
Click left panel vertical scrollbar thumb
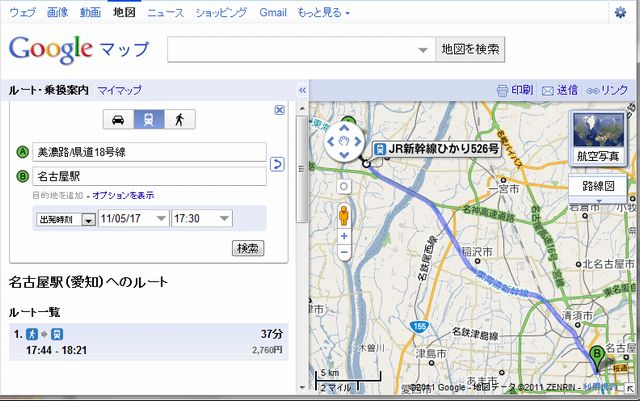point(302,169)
